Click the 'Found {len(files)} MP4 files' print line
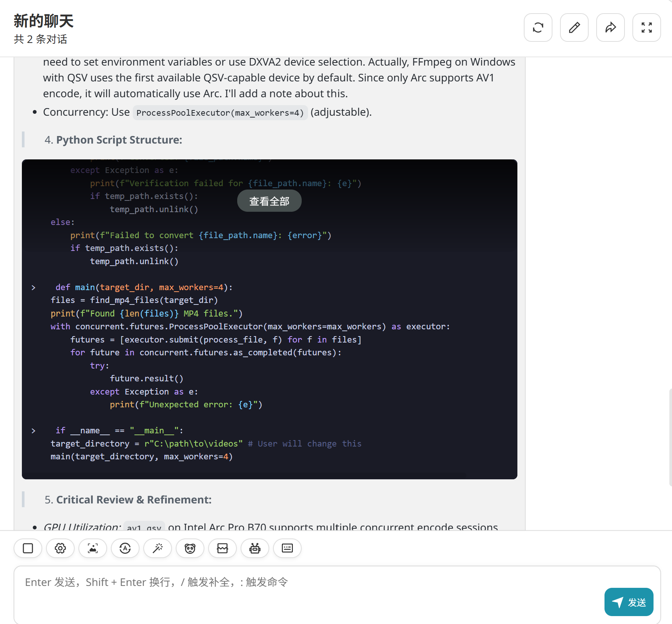The image size is (672, 624). [147, 314]
